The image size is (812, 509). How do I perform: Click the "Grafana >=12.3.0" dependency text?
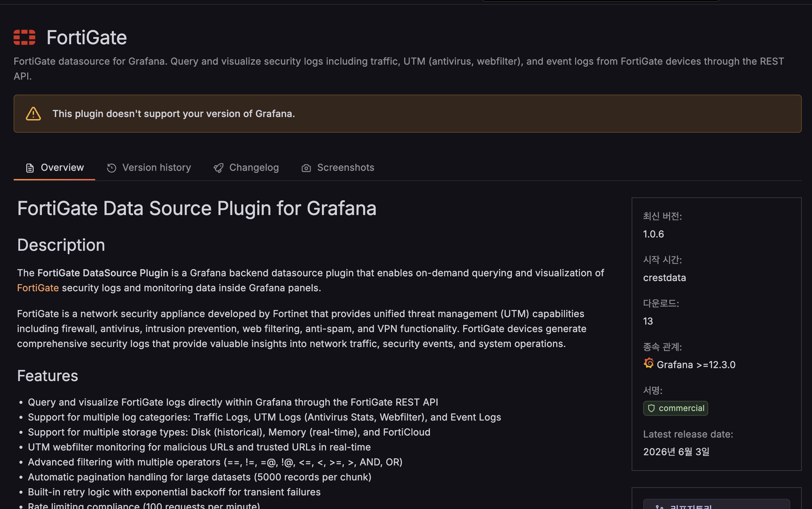696,365
